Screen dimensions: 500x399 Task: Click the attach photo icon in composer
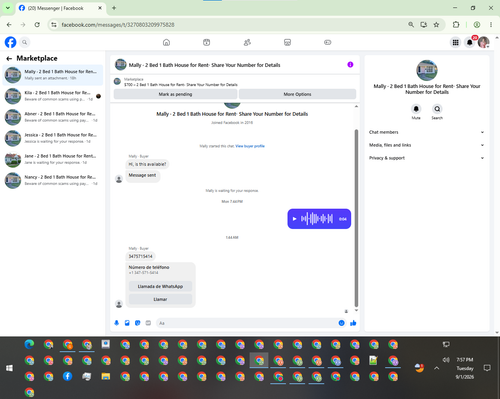pos(127,323)
